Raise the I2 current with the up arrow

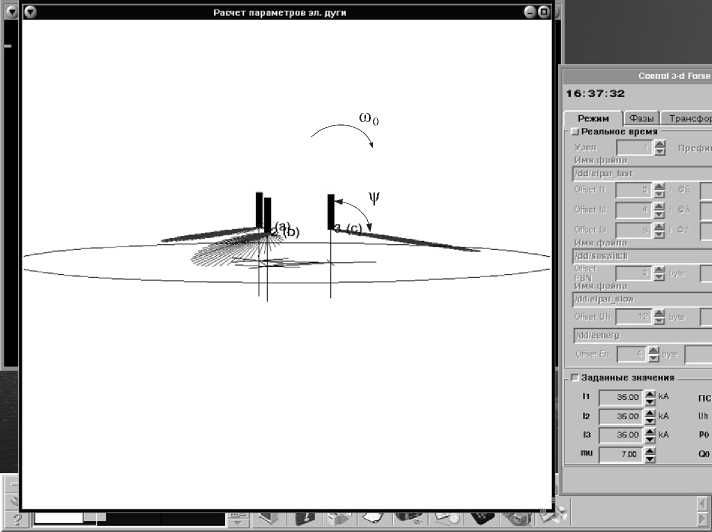click(x=650, y=413)
